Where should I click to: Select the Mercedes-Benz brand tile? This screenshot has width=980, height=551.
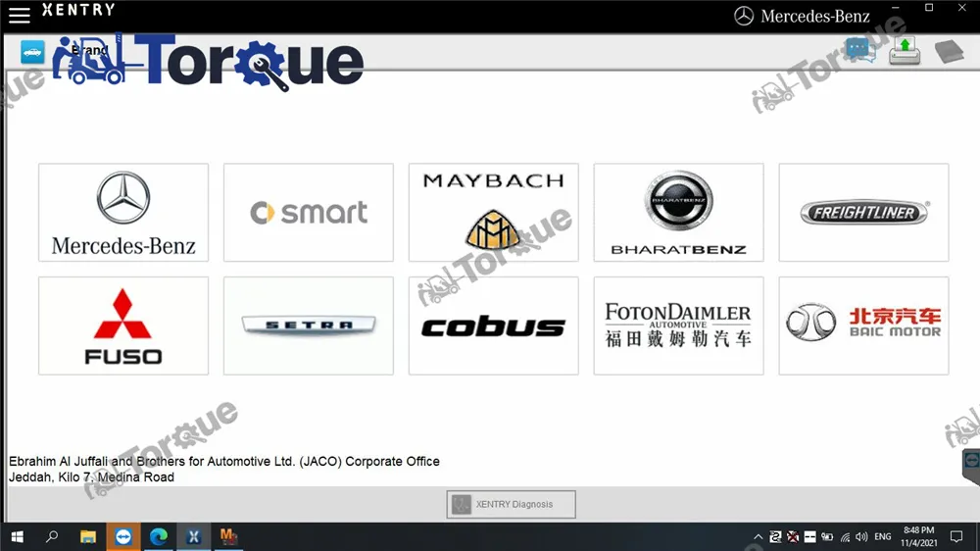(123, 213)
